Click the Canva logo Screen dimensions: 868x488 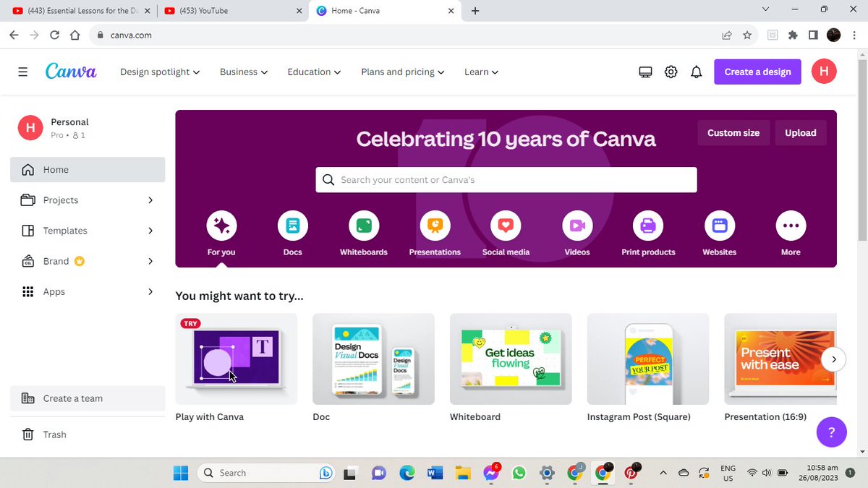[x=71, y=72]
